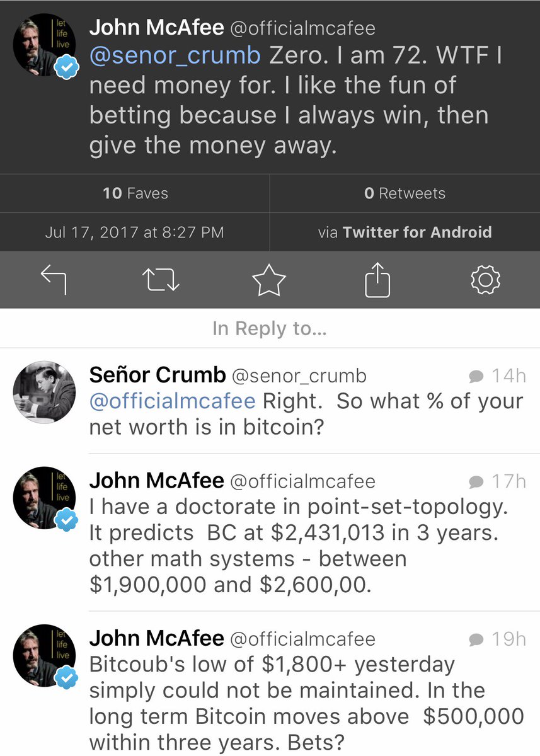
Task: Open the @officialmcafee mention in Crumb's reply
Action: point(172,401)
